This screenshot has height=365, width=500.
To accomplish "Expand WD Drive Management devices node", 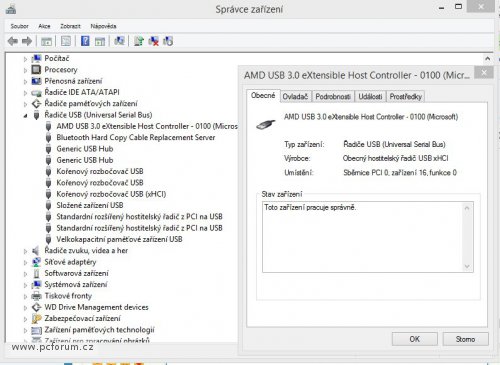I will point(25,308).
